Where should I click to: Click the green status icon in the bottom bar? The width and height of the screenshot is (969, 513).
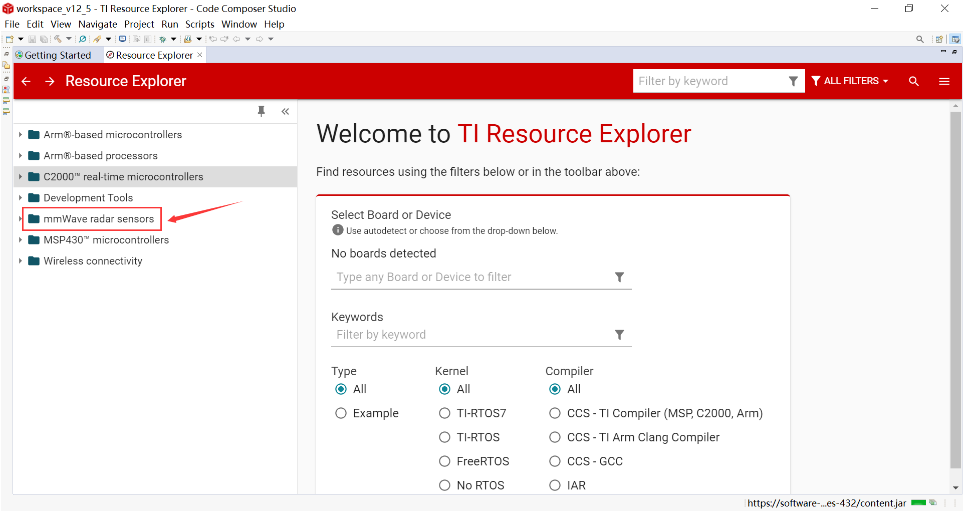(918, 502)
